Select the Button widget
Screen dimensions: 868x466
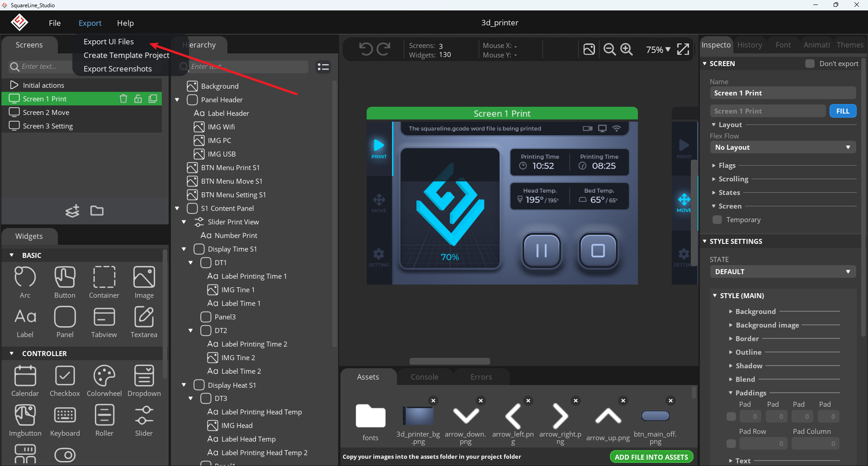[x=65, y=283]
